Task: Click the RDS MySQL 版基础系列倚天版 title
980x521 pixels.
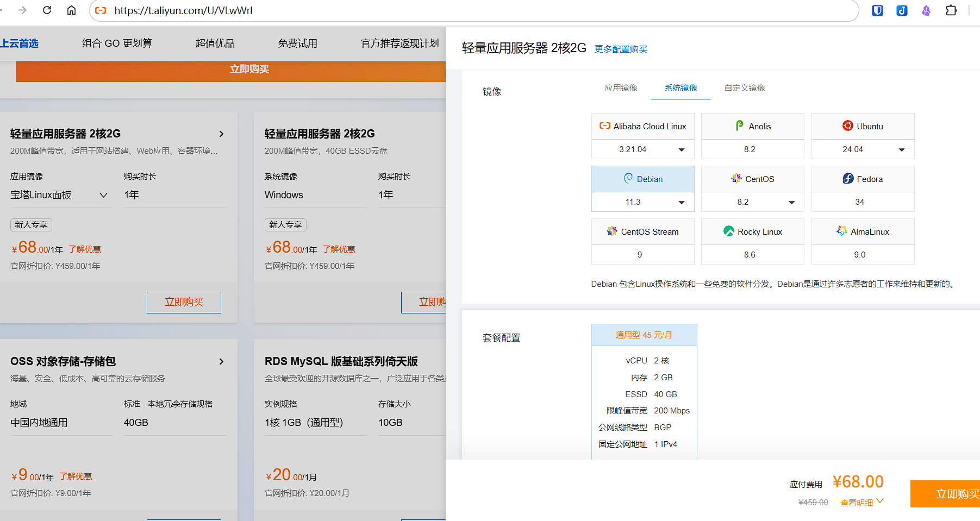Action: coord(341,361)
